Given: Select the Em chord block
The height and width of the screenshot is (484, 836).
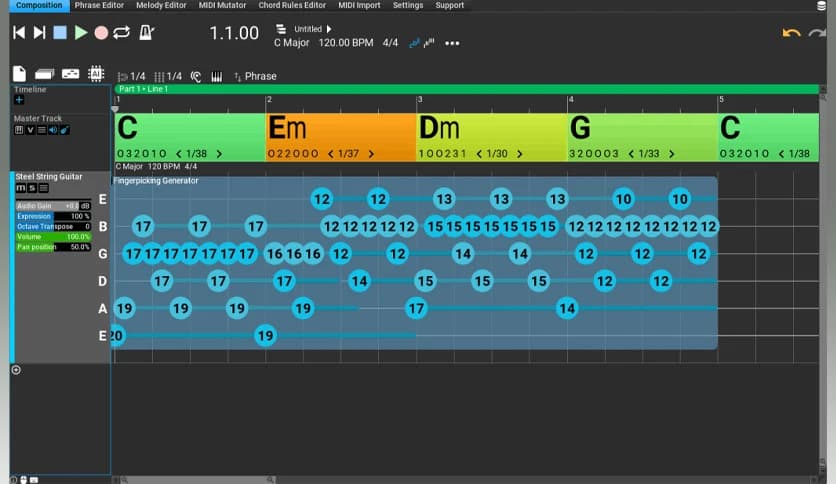Looking at the screenshot, I should pos(341,137).
